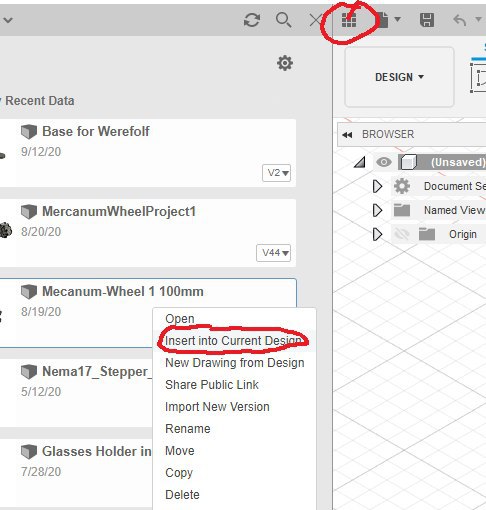Show the hidden Origin folder

pyautogui.click(x=401, y=234)
